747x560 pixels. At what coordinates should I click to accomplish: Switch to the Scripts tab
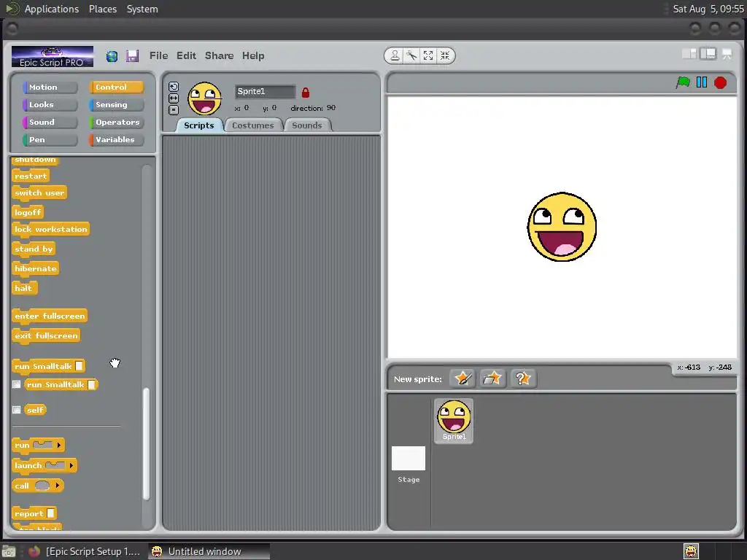tap(199, 125)
